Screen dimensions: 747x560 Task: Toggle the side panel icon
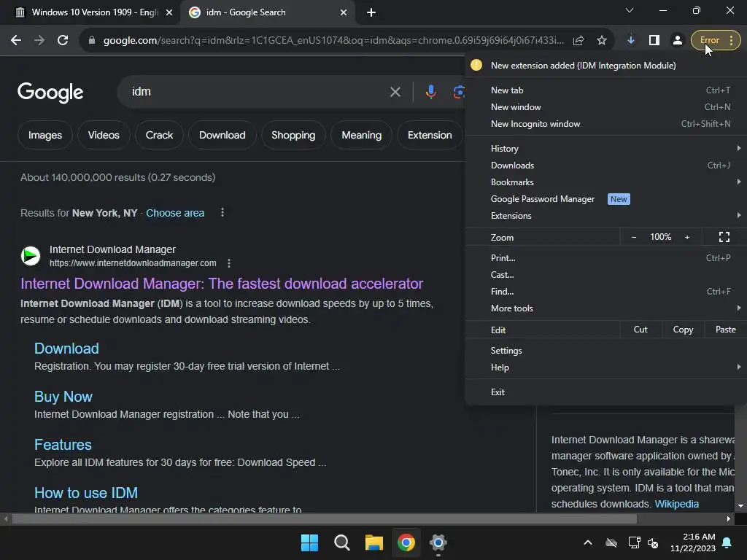tap(654, 41)
